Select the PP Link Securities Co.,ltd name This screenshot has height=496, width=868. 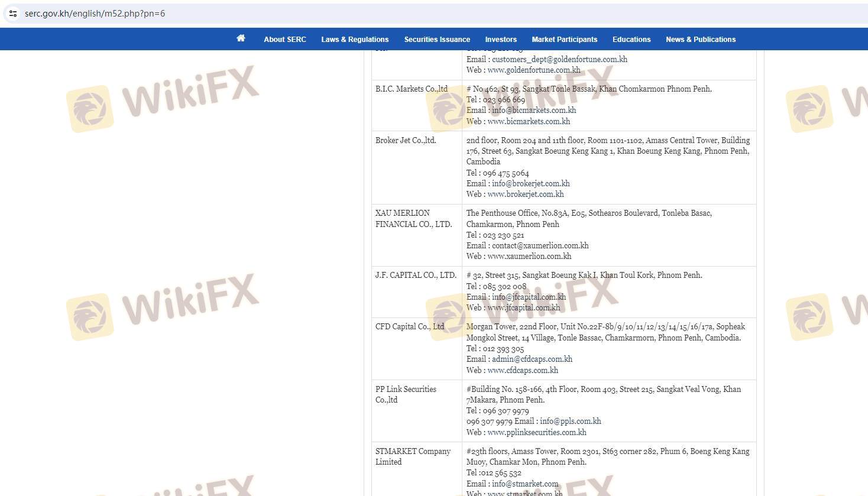[x=406, y=394]
